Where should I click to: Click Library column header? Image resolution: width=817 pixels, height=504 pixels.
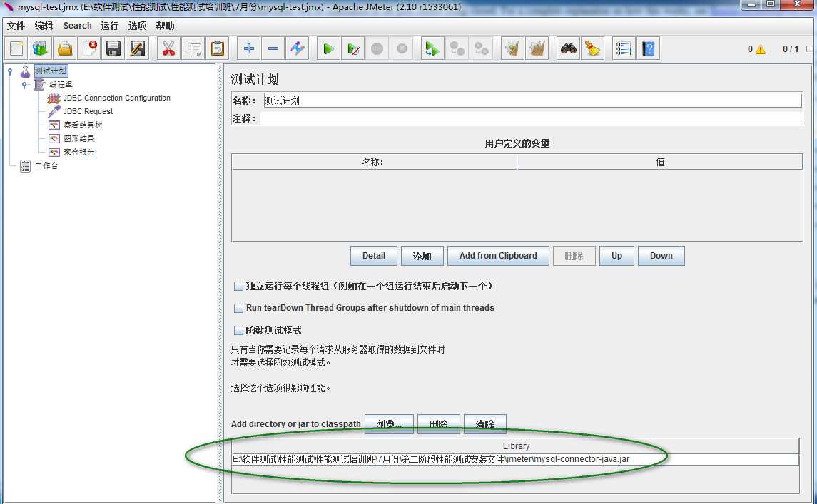(516, 446)
